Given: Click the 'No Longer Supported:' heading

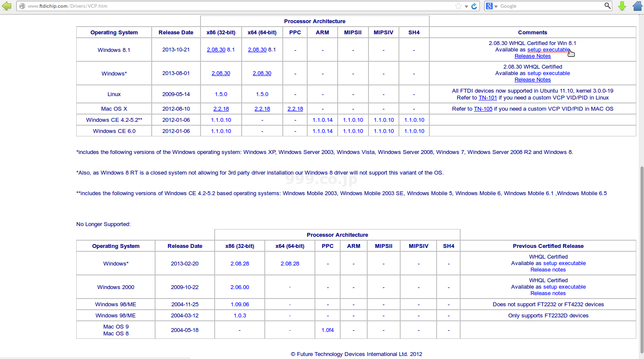Looking at the screenshot, I should click(x=103, y=224).
